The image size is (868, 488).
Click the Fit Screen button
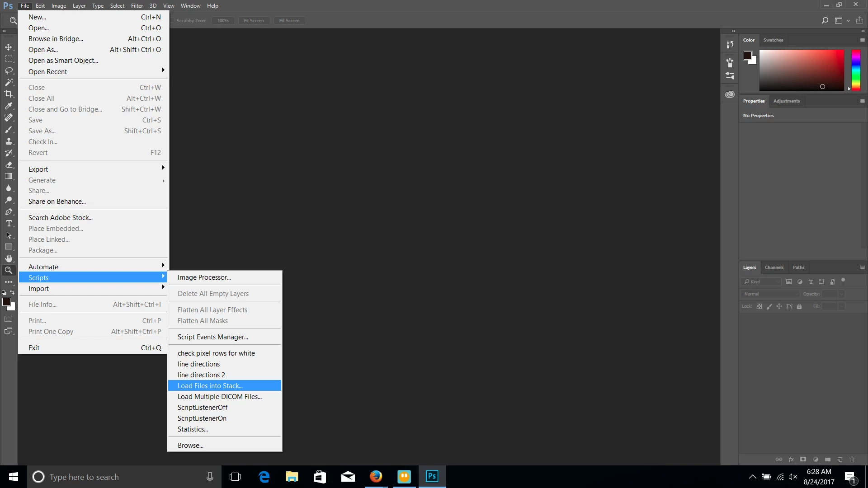(x=254, y=21)
